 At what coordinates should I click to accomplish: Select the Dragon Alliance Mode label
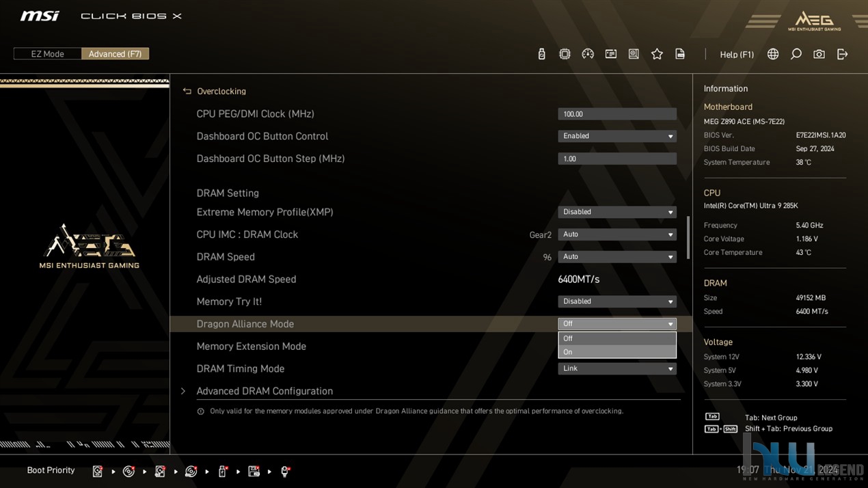(x=245, y=324)
